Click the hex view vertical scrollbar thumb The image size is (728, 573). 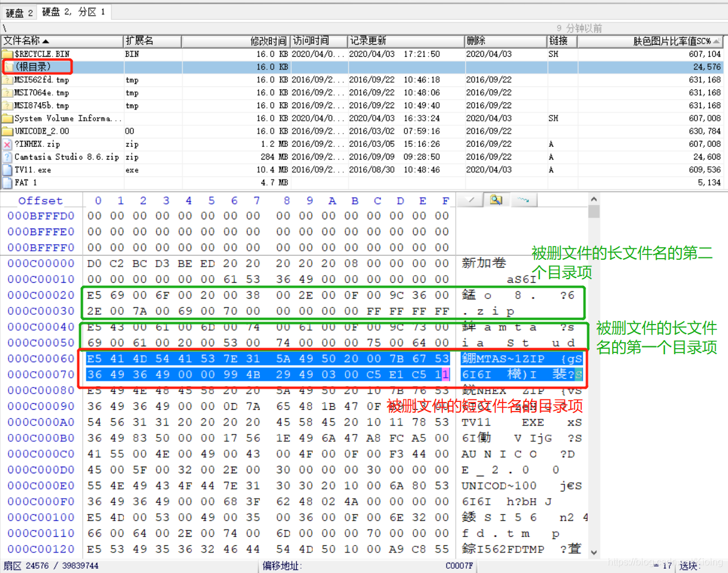coord(594,211)
